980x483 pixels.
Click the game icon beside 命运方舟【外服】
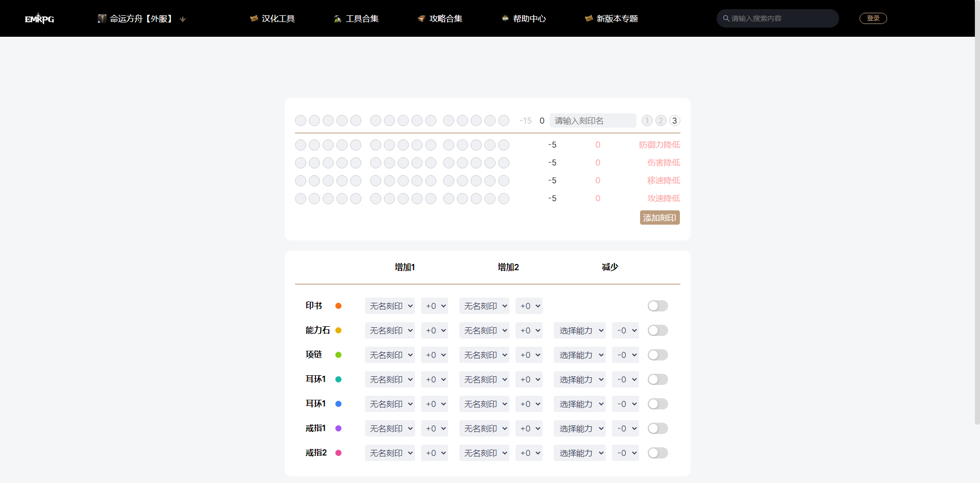(102, 18)
